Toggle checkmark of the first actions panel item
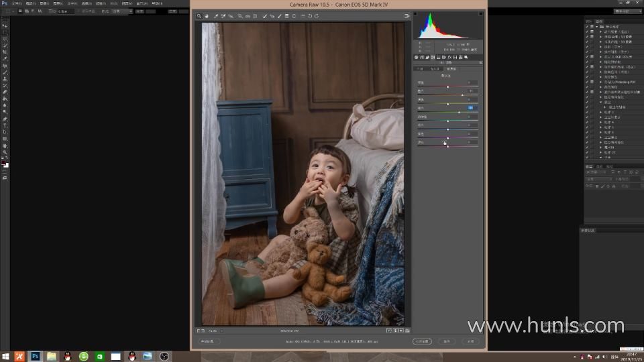 click(x=587, y=27)
